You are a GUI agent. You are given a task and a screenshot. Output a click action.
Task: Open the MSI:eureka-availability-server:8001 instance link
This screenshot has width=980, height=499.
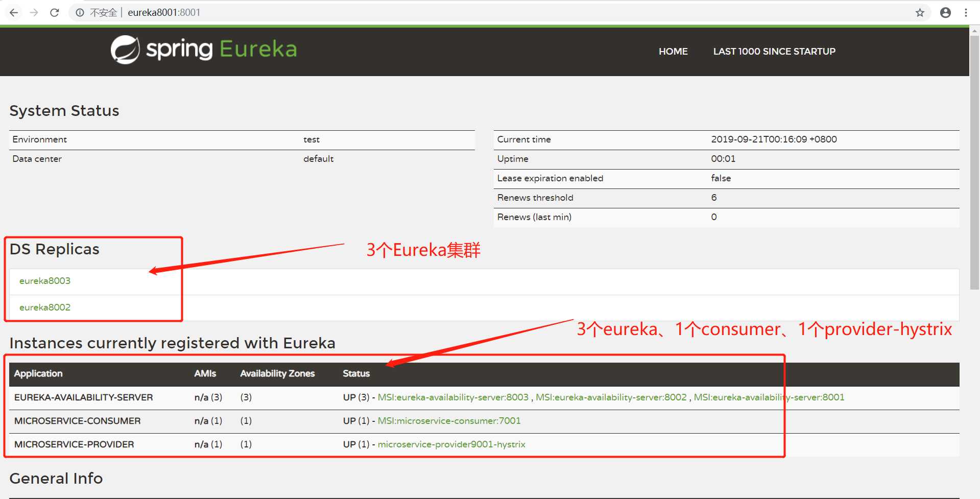tap(769, 397)
